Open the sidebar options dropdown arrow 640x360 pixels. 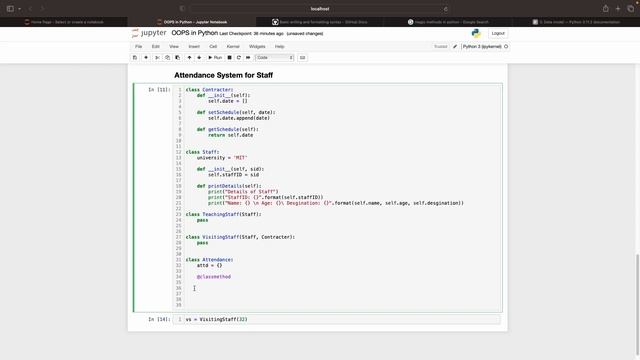point(19,9)
